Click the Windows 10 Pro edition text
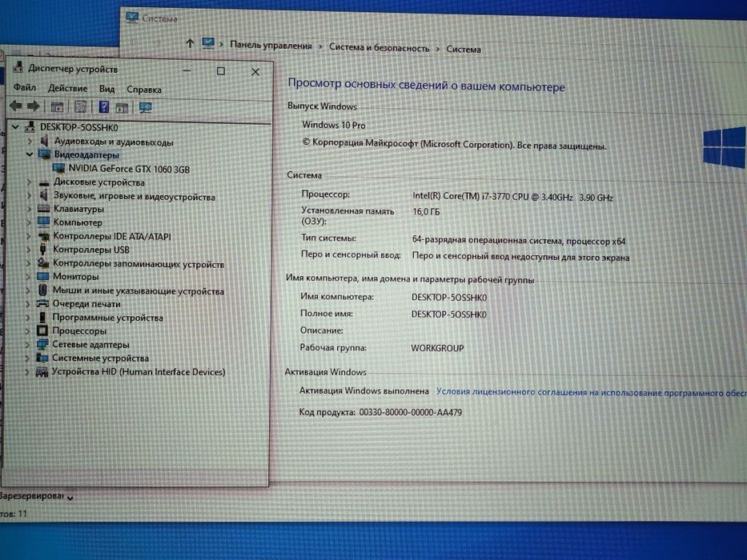 tap(334, 125)
